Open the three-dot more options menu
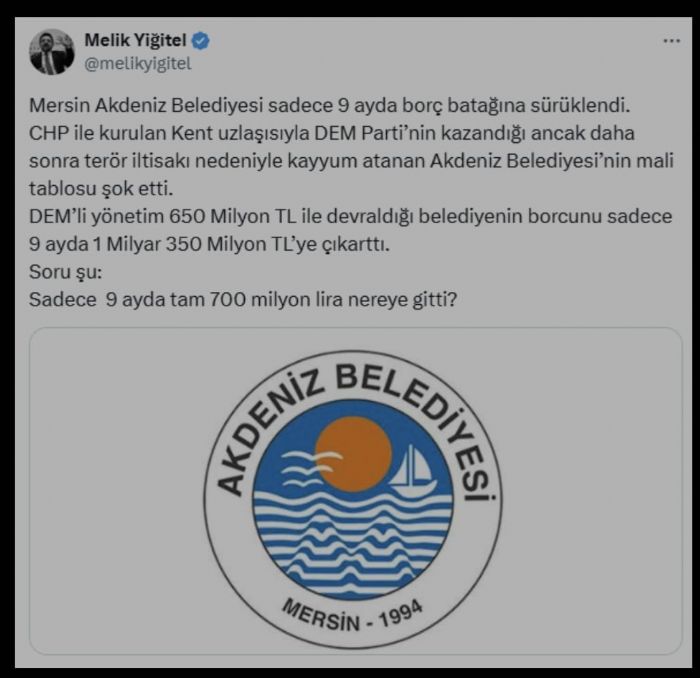Image resolution: width=700 pixels, height=678 pixels. click(x=671, y=41)
